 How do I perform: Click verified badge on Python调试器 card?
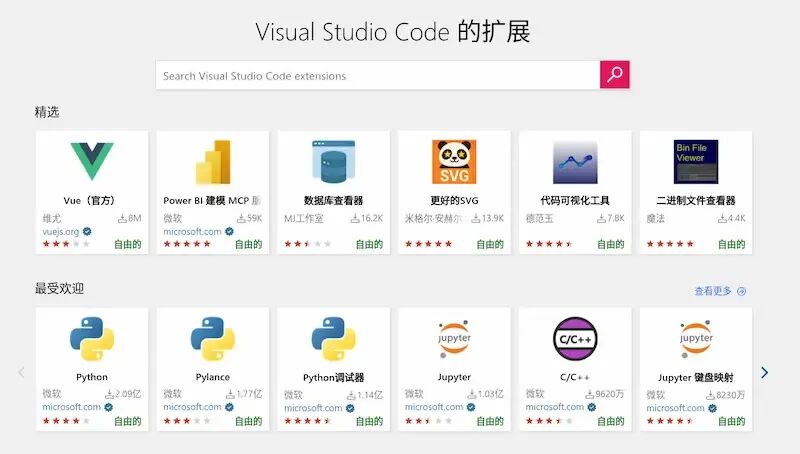[x=350, y=408]
